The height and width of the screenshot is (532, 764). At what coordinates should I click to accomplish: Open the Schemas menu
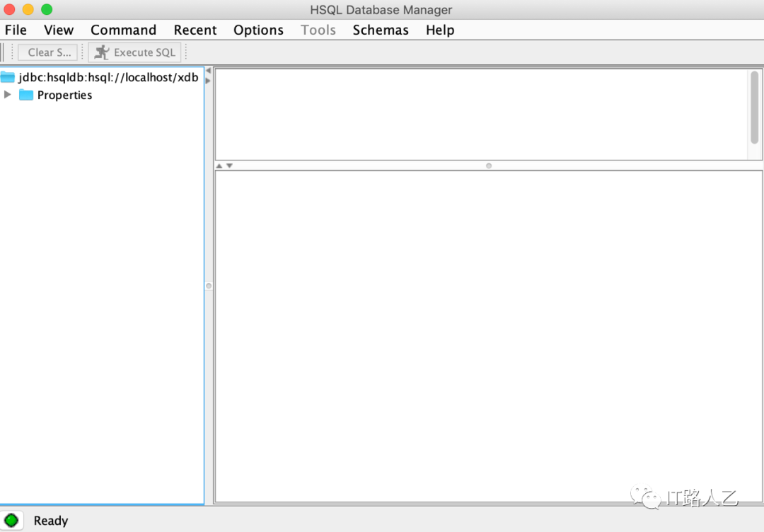[381, 30]
